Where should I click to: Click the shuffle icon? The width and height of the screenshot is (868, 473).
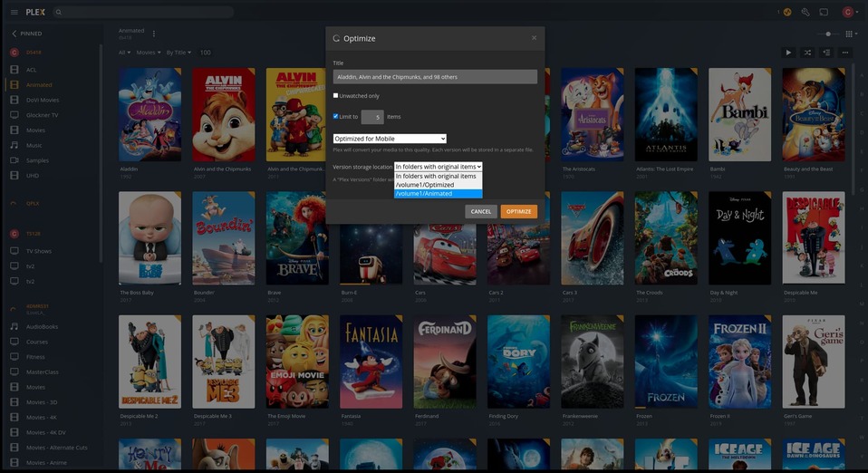(x=807, y=53)
